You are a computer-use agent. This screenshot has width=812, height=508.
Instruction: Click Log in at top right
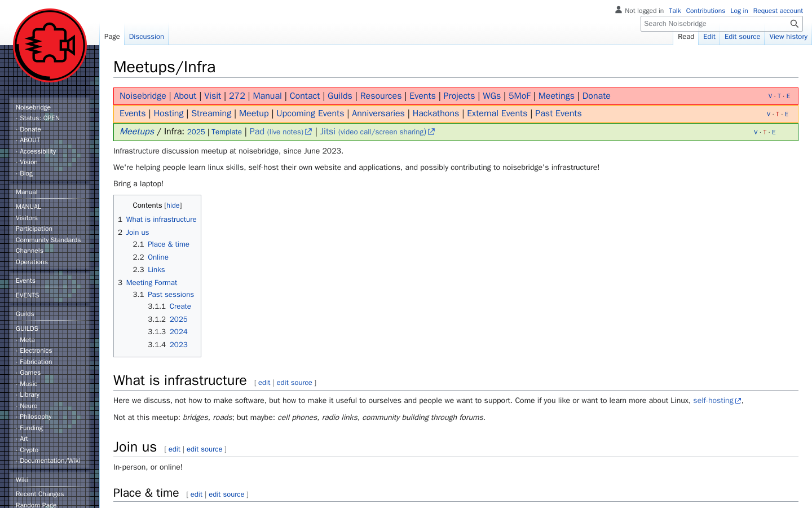coord(739,11)
